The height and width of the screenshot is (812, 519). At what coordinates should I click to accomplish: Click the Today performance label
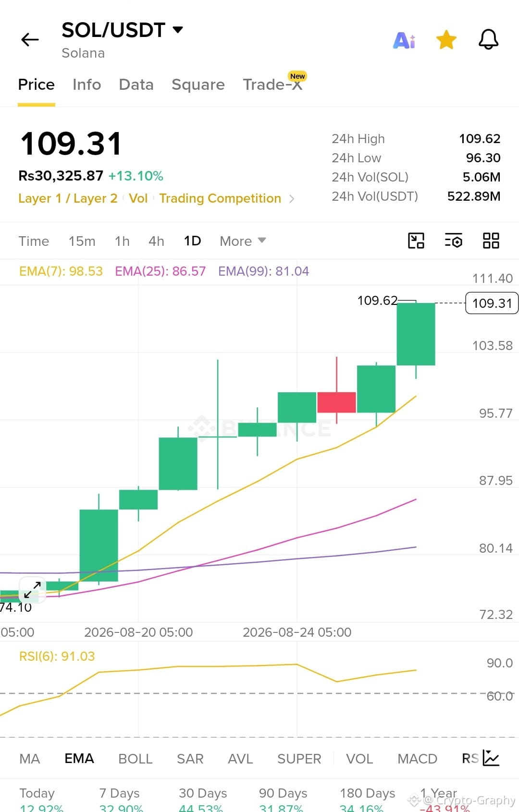click(x=37, y=793)
